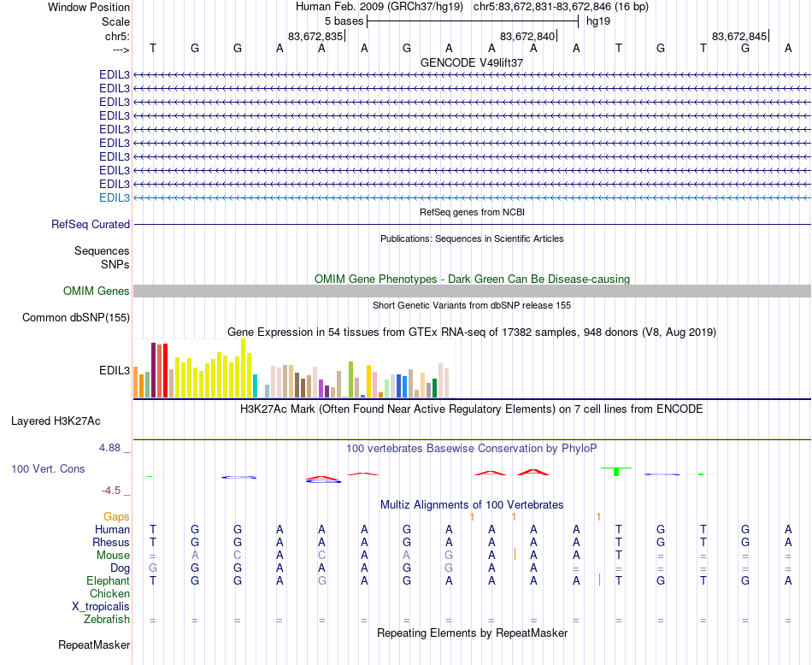The width and height of the screenshot is (812, 665).
Task: Click the ---> strand direction arrow label
Action: [x=121, y=50]
